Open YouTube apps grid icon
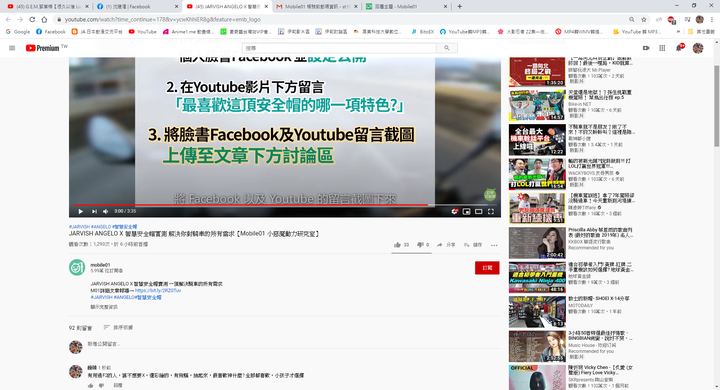720x390 pixels. pos(662,48)
